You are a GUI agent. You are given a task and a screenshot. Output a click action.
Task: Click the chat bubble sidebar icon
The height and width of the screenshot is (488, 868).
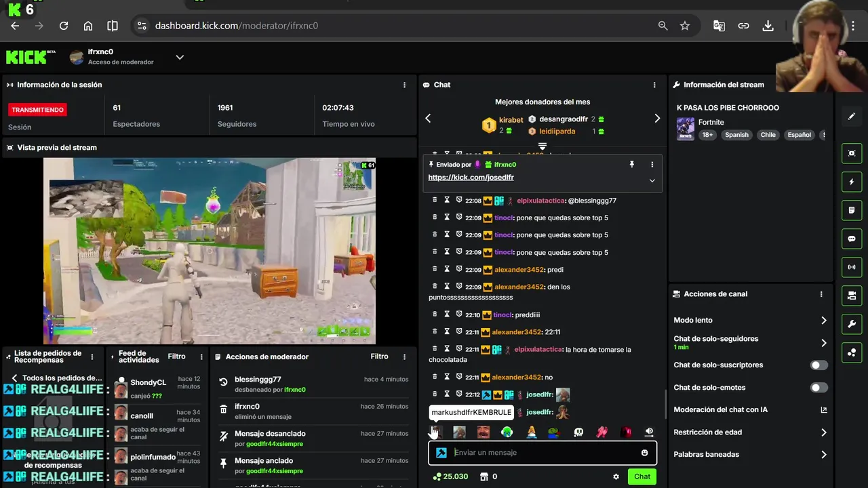[x=852, y=239]
